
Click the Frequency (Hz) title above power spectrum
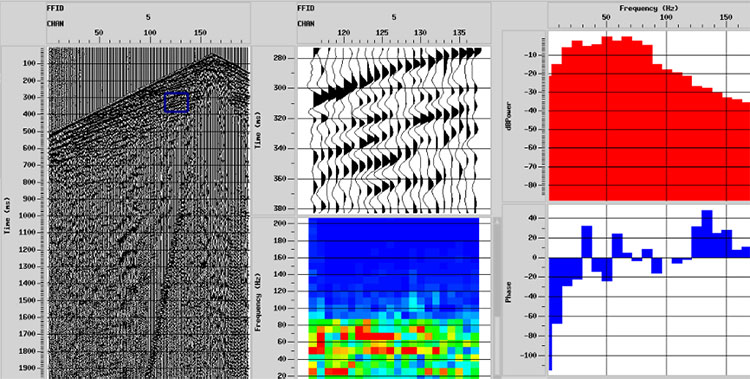[649, 8]
